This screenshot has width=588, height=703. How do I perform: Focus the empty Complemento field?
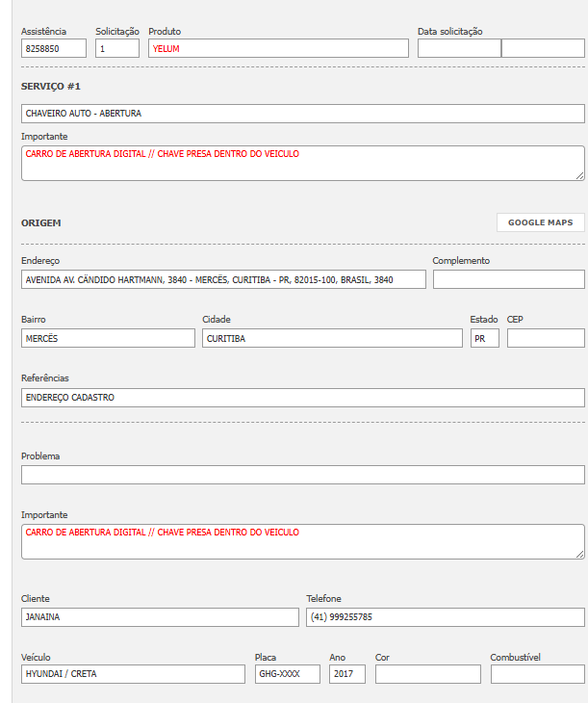point(508,279)
